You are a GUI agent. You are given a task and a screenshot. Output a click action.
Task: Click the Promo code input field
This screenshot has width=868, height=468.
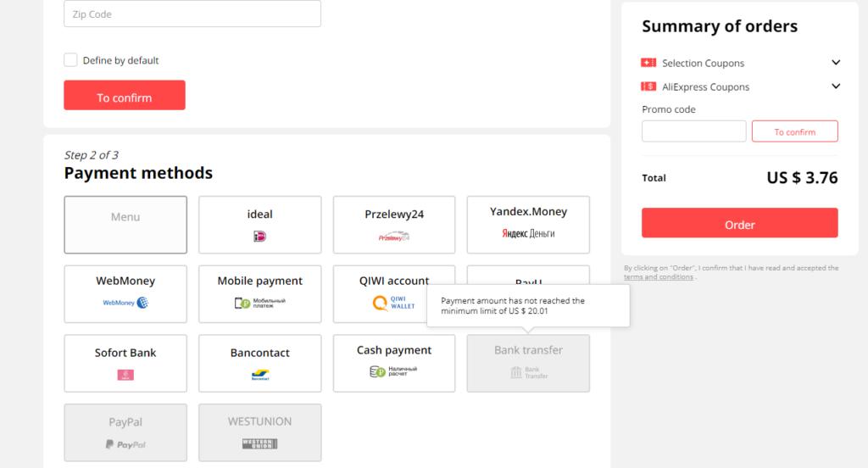tap(693, 131)
